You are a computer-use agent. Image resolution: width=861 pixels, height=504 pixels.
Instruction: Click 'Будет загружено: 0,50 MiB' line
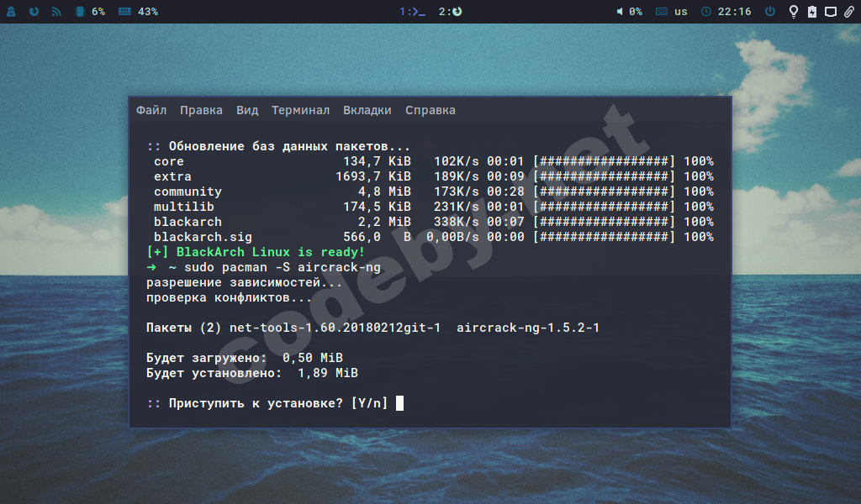pyautogui.click(x=245, y=358)
